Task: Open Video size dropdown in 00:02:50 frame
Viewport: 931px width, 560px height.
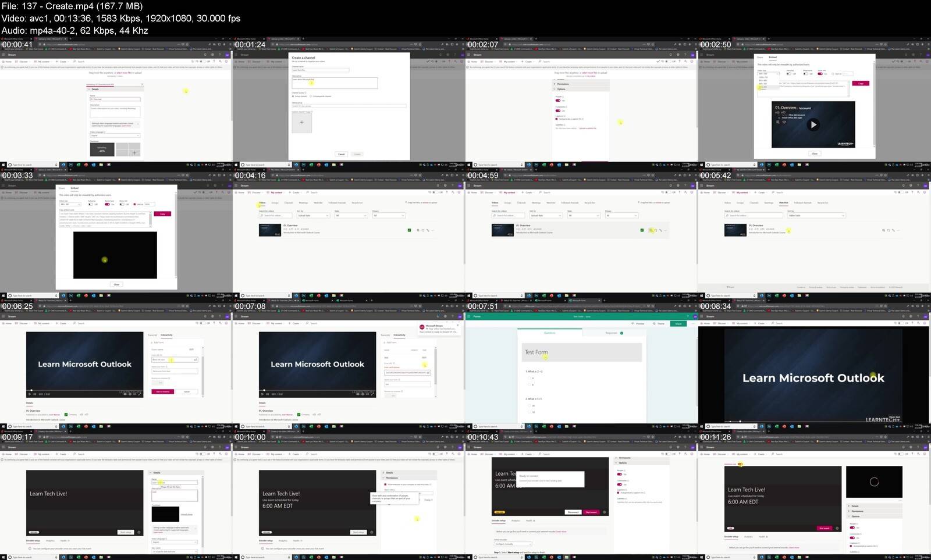Action: pyautogui.click(x=768, y=74)
